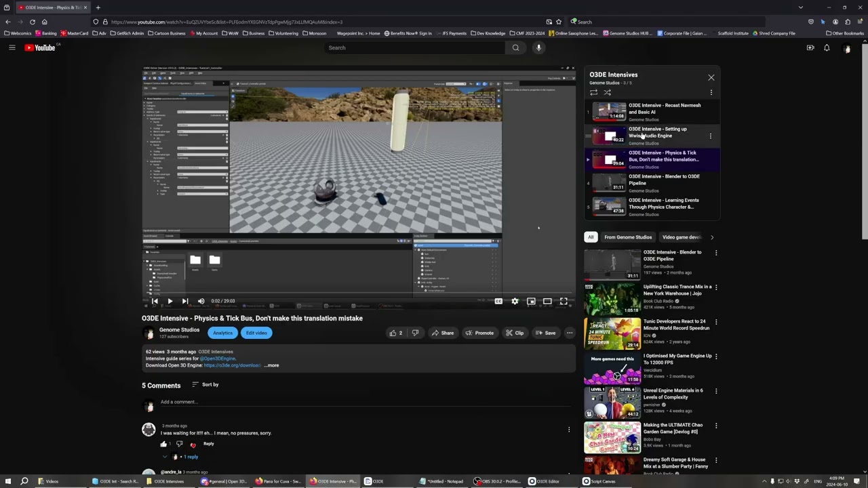868x488 pixels.
Task: Open playlist panel options menu
Action: click(711, 92)
